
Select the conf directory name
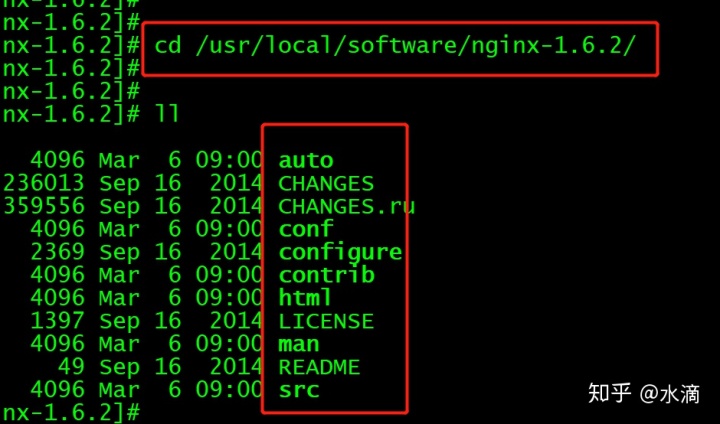pyautogui.click(x=306, y=229)
